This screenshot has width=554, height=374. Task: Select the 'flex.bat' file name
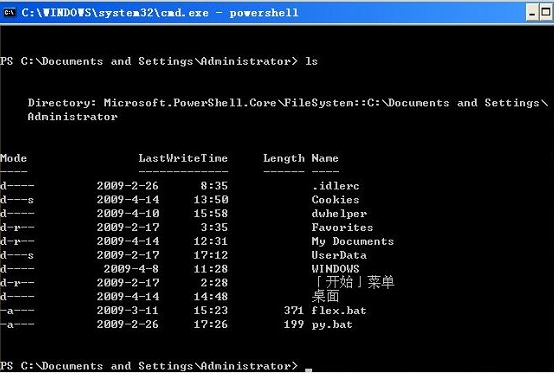tap(339, 310)
